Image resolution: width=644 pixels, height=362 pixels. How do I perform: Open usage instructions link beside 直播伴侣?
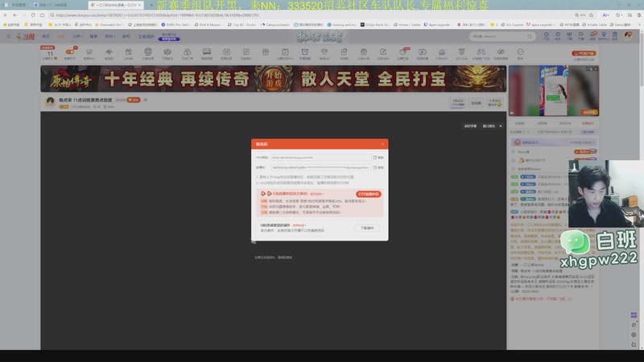tap(316, 194)
